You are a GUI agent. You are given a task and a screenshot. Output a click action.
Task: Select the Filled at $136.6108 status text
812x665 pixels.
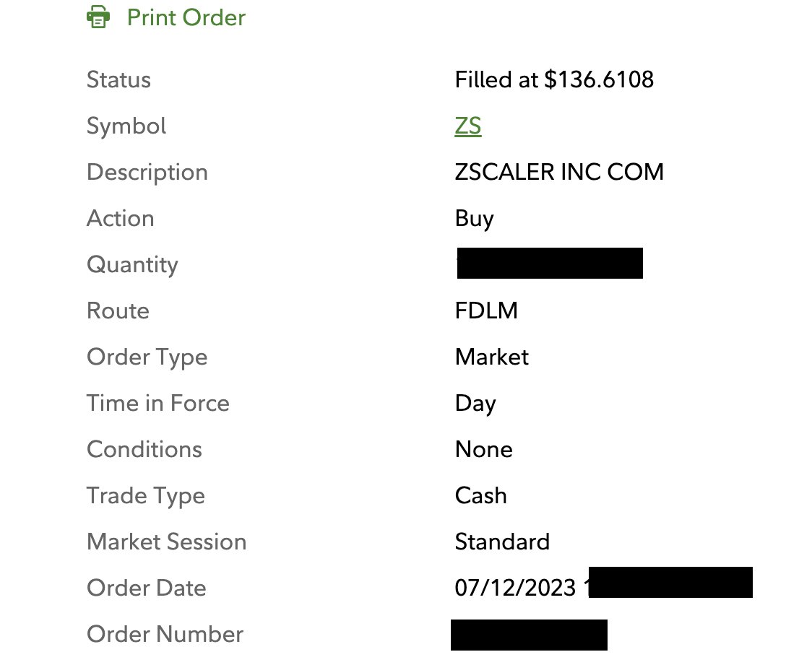(554, 79)
